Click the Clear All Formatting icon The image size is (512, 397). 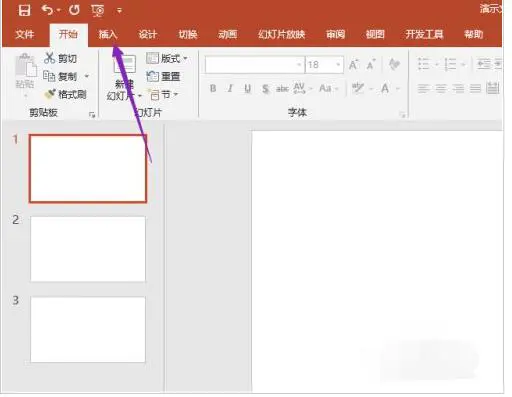[394, 64]
